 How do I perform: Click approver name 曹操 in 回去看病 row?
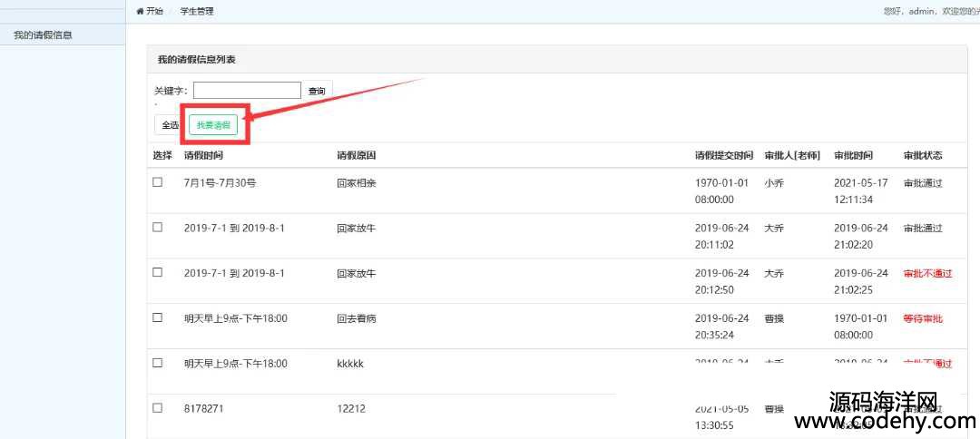coord(774,318)
